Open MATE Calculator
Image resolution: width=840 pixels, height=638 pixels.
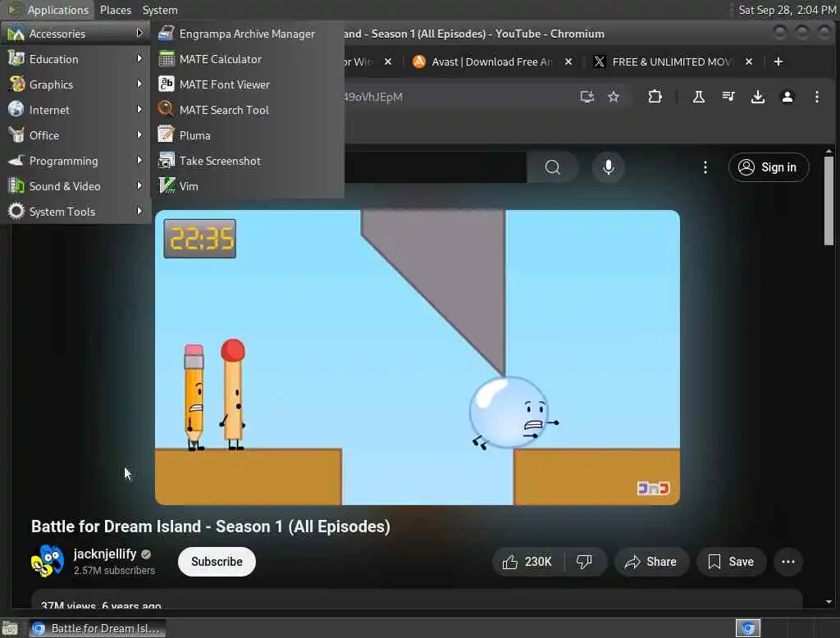(x=247, y=59)
